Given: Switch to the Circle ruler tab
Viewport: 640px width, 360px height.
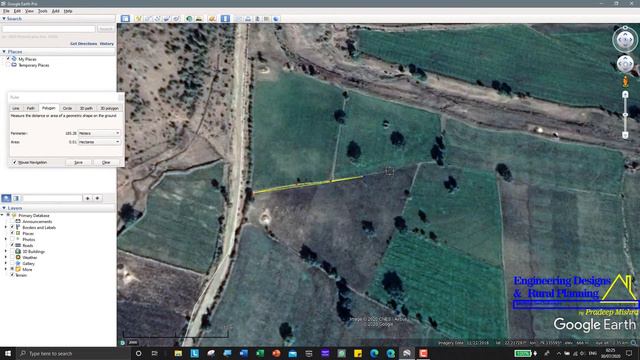Looking at the screenshot, I should pyautogui.click(x=67, y=108).
